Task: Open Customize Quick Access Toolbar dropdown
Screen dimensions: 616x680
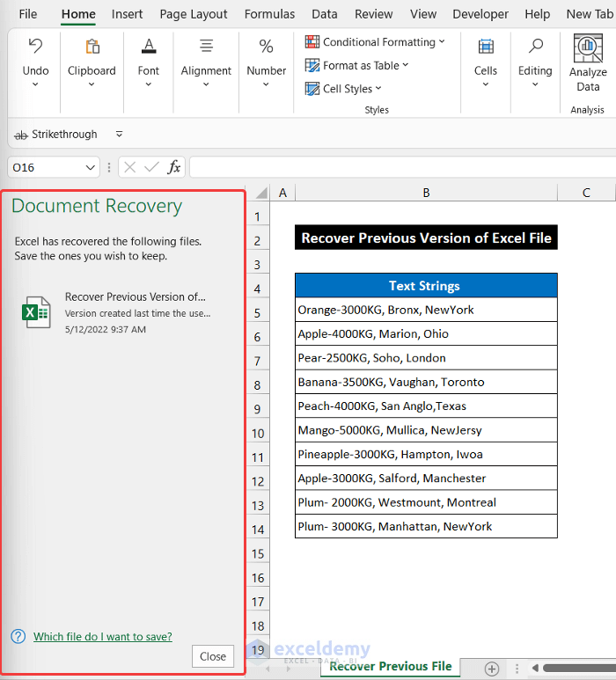Action: (x=120, y=135)
